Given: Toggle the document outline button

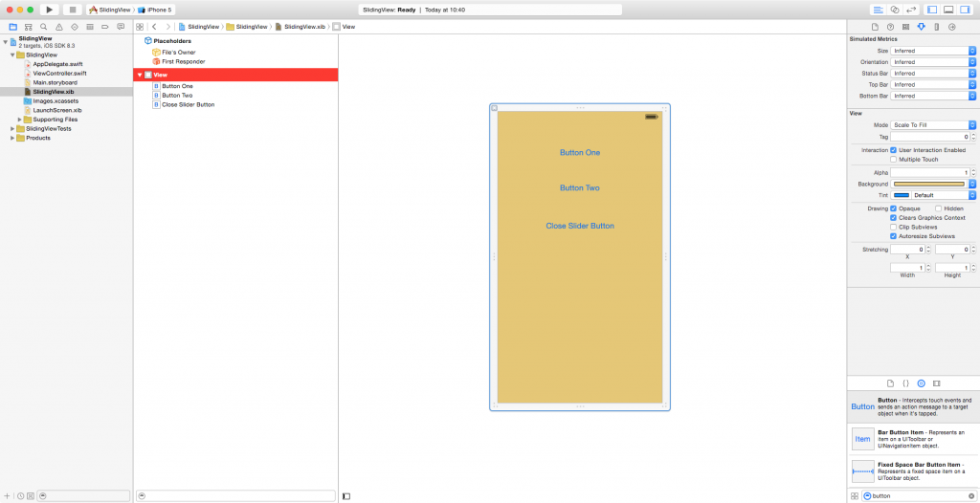Looking at the screenshot, I should (346, 496).
